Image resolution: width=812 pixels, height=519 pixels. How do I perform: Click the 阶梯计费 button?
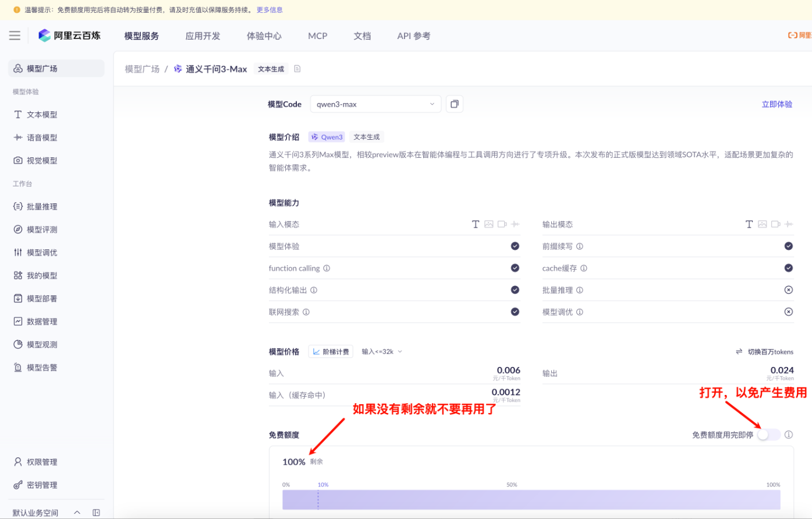(331, 352)
